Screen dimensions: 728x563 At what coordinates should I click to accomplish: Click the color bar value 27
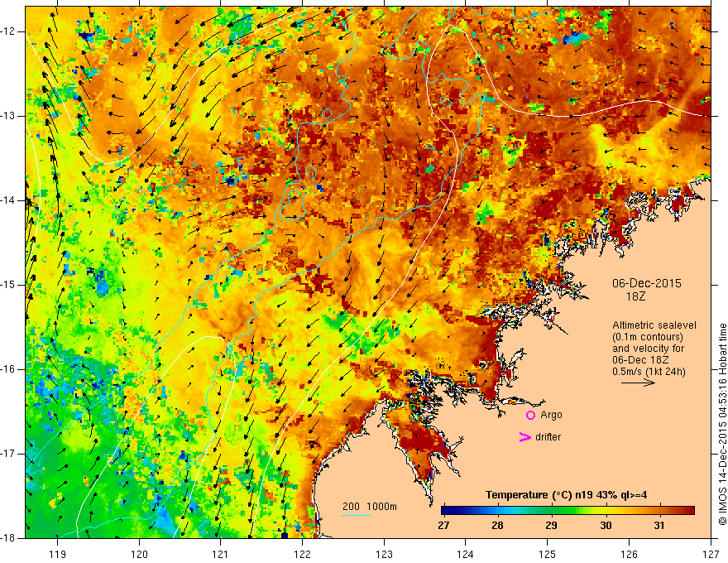pos(443,526)
